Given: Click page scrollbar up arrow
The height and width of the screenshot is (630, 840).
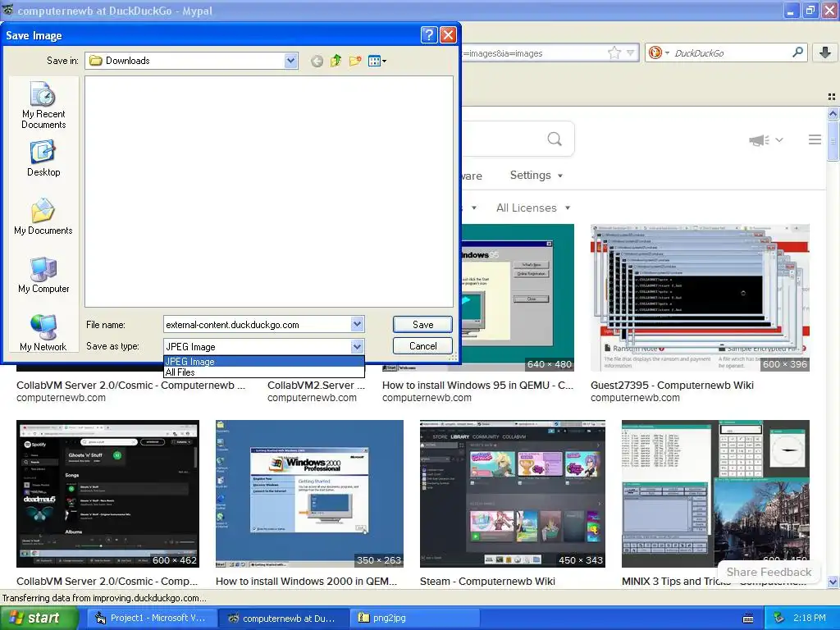Looking at the screenshot, I should [x=833, y=113].
